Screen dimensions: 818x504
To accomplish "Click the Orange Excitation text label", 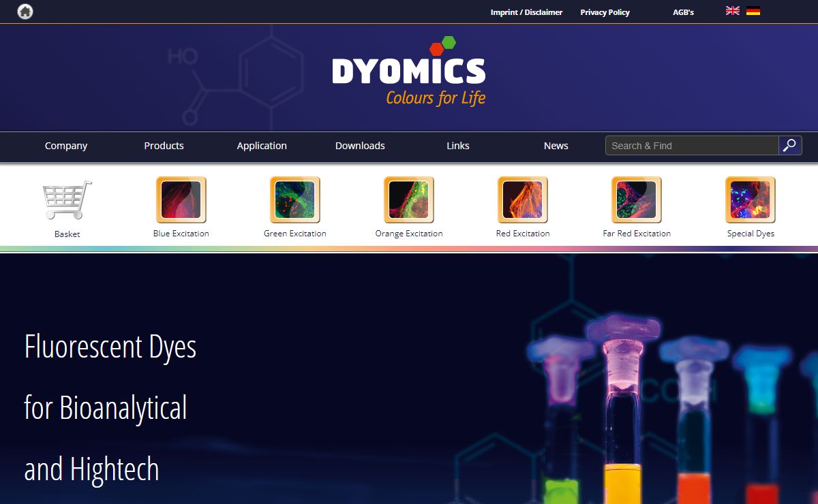I will [x=408, y=234].
